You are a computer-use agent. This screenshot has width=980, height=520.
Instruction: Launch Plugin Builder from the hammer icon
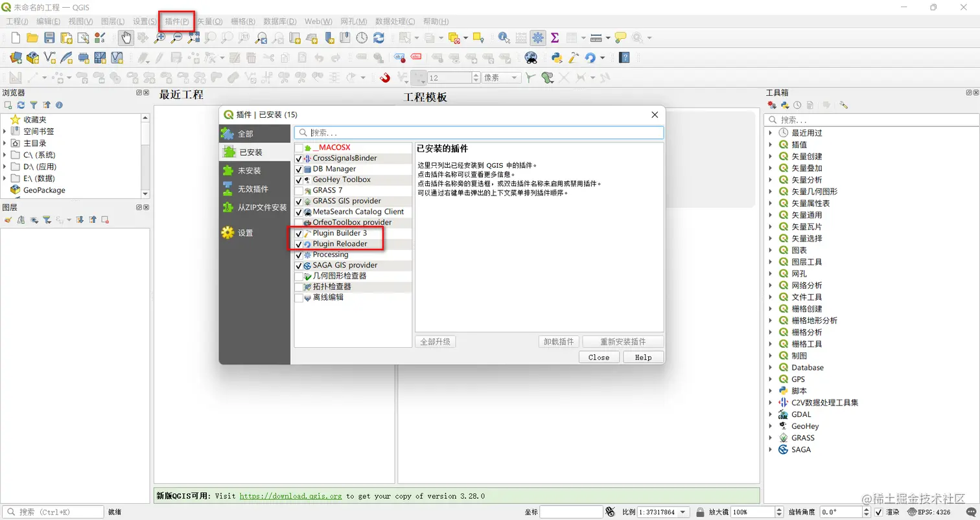point(573,58)
